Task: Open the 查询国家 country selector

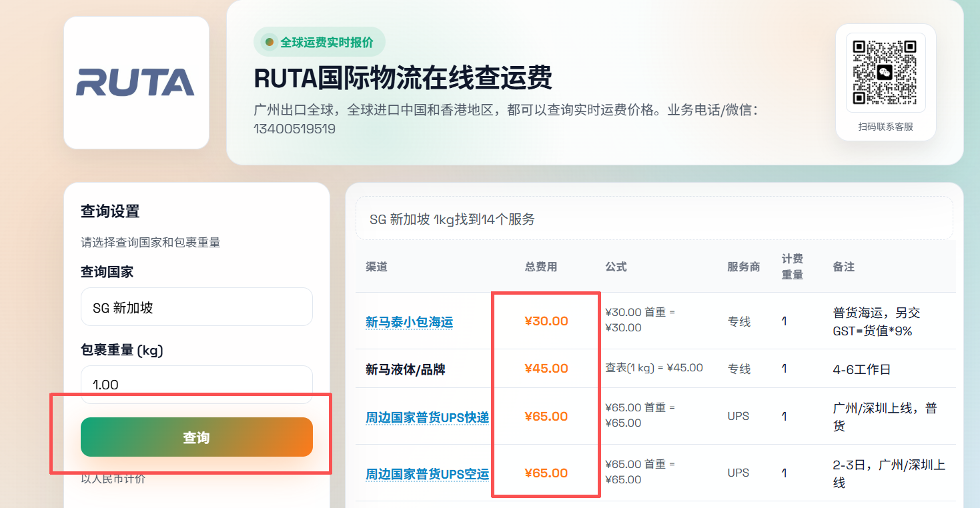Action: (x=196, y=307)
